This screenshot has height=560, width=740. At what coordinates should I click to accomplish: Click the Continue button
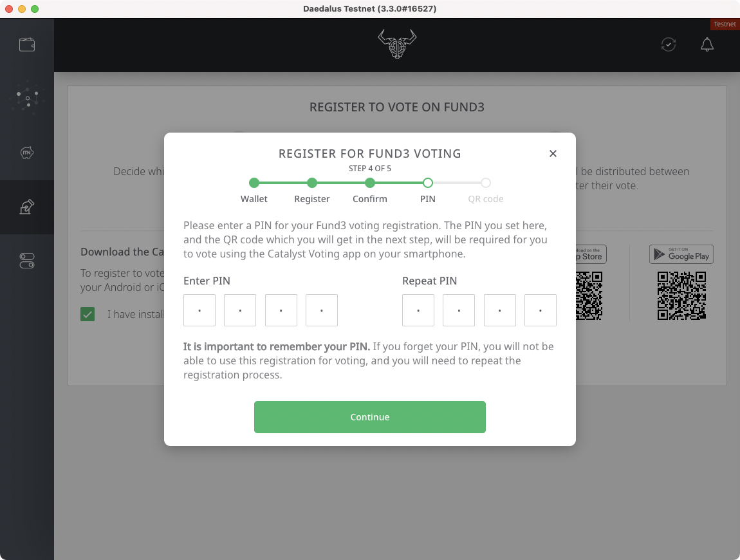[369, 417]
